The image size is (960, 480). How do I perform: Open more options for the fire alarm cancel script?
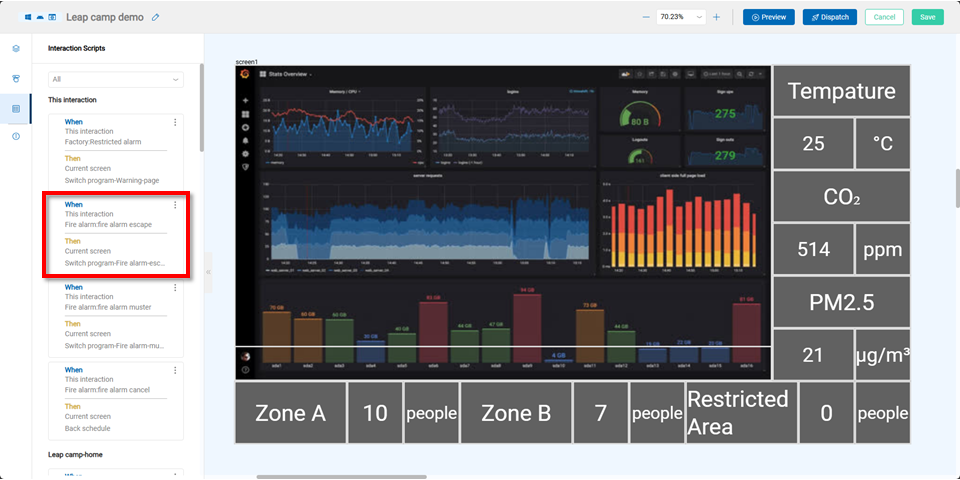click(x=175, y=371)
